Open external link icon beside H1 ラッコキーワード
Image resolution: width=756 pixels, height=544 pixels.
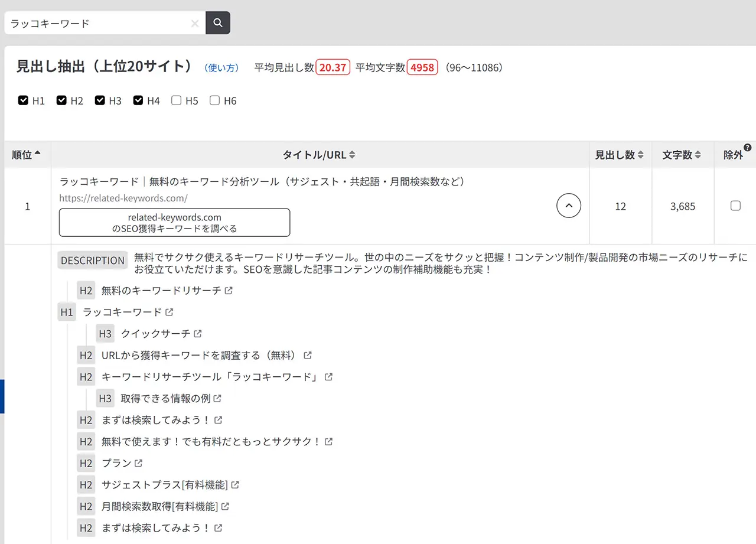pyautogui.click(x=170, y=312)
